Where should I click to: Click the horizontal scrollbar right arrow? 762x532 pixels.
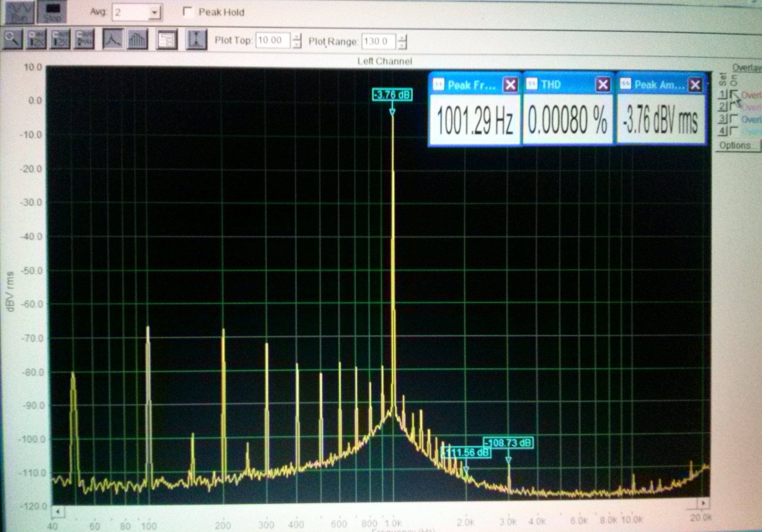(x=703, y=503)
